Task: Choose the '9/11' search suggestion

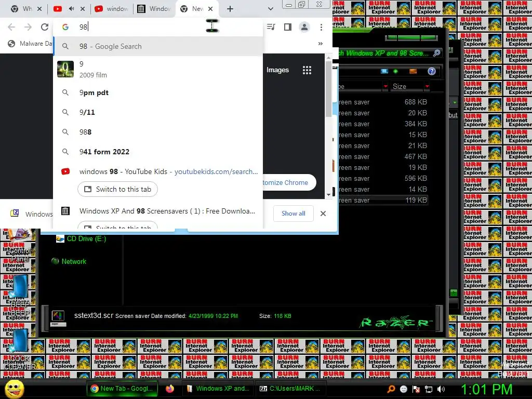Action: tap(158, 112)
